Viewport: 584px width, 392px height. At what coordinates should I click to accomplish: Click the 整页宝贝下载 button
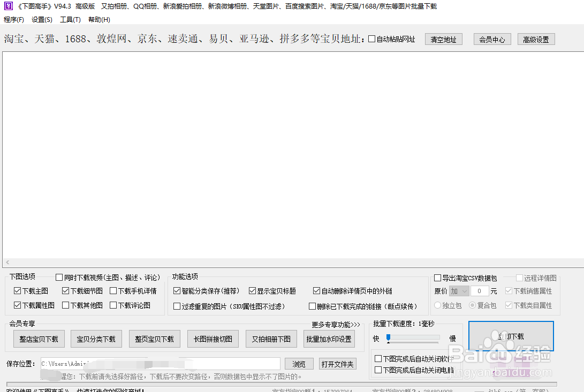tap(155, 339)
